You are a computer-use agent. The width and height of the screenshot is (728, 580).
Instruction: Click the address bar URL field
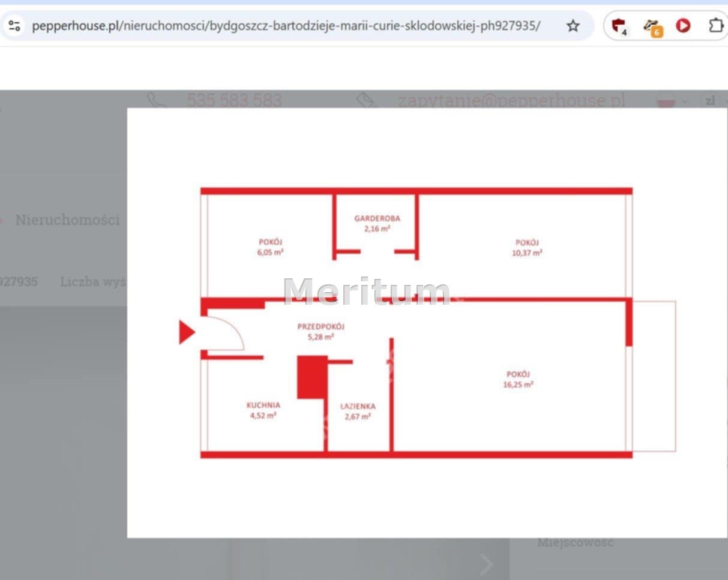coord(286,26)
